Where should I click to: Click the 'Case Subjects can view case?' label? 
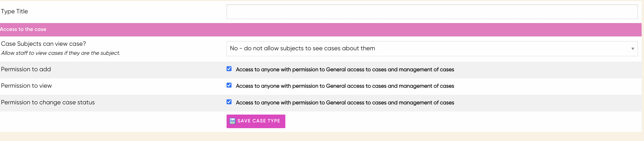43,44
